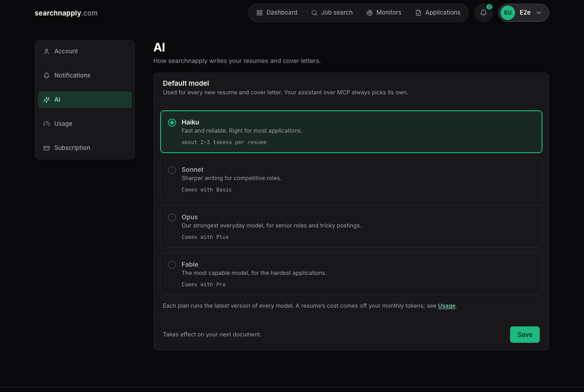This screenshot has height=392, width=584.
Task: Click the Applications document icon
Action: pyautogui.click(x=418, y=13)
